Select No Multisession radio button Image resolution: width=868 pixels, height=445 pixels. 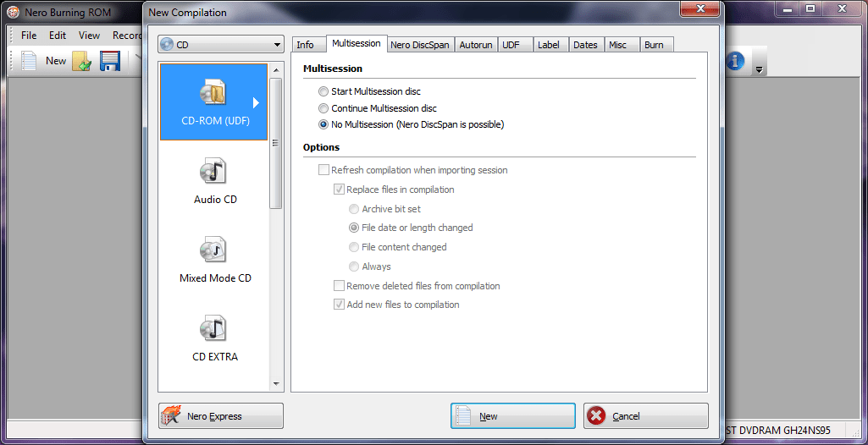click(x=323, y=124)
